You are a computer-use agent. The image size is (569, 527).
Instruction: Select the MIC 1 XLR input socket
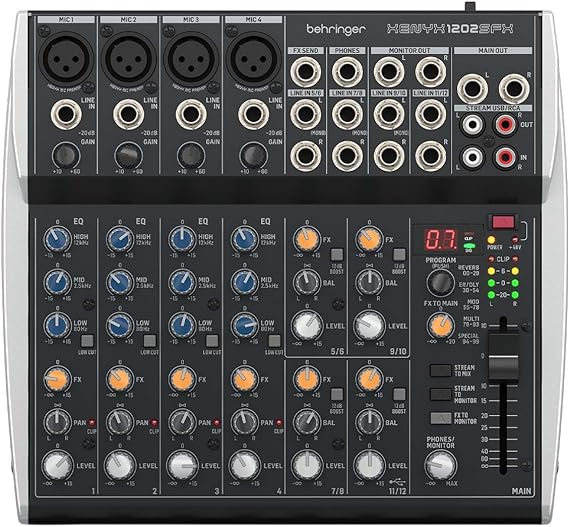[66, 58]
